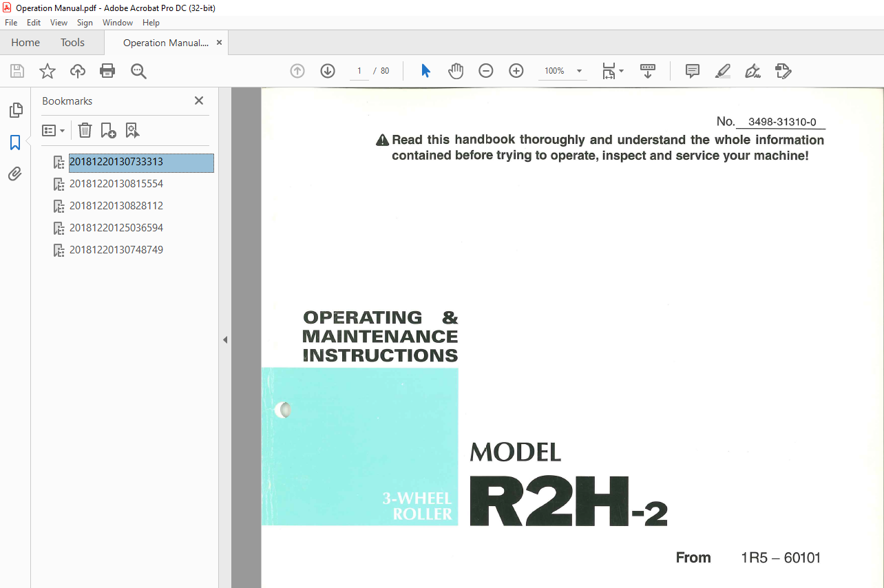Open Find text magnifier icon

[138, 71]
